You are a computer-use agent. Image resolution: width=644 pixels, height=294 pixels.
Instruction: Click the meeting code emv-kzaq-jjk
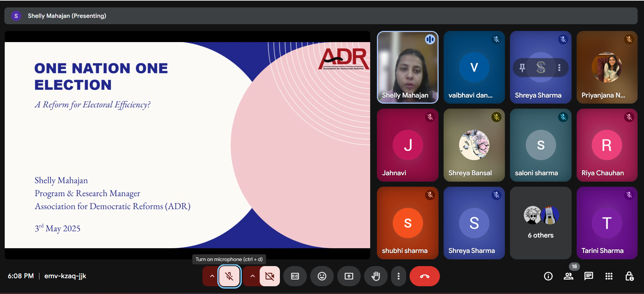click(65, 276)
